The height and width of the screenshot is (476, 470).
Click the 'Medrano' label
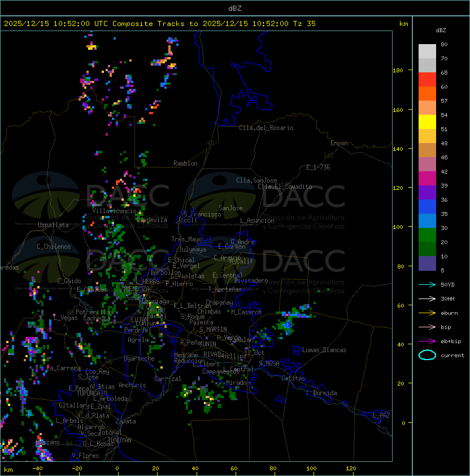[x=186, y=355]
